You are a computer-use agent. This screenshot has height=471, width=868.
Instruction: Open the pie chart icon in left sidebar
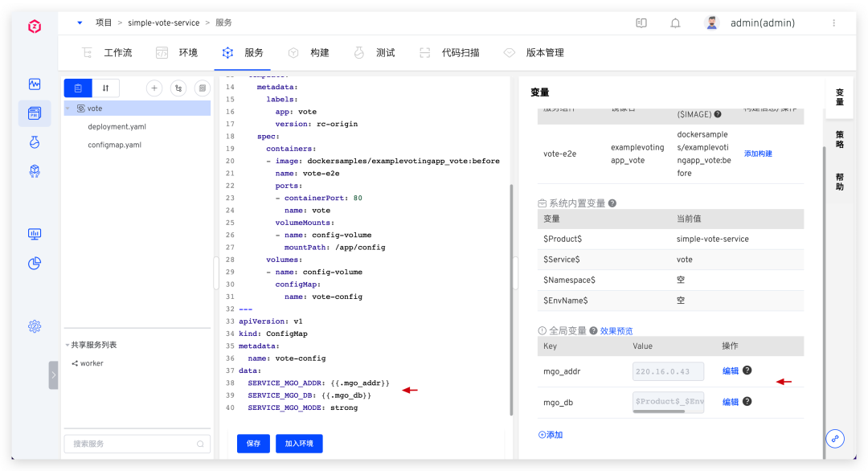click(35, 263)
